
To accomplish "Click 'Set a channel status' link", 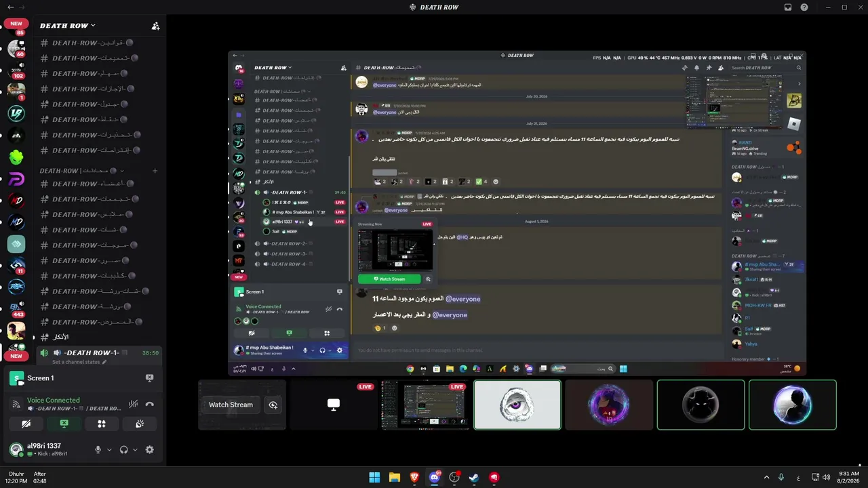I will point(78,362).
